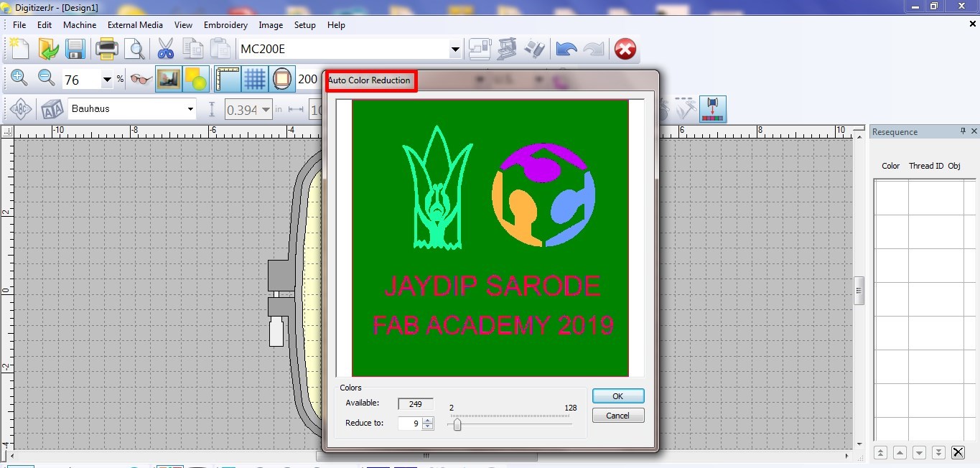Click the X button below Resequence list
This screenshot has height=468, width=980.
[958, 452]
